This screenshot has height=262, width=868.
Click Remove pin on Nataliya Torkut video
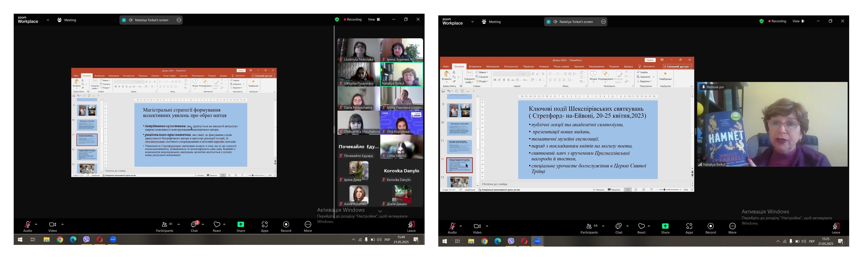coord(713,87)
